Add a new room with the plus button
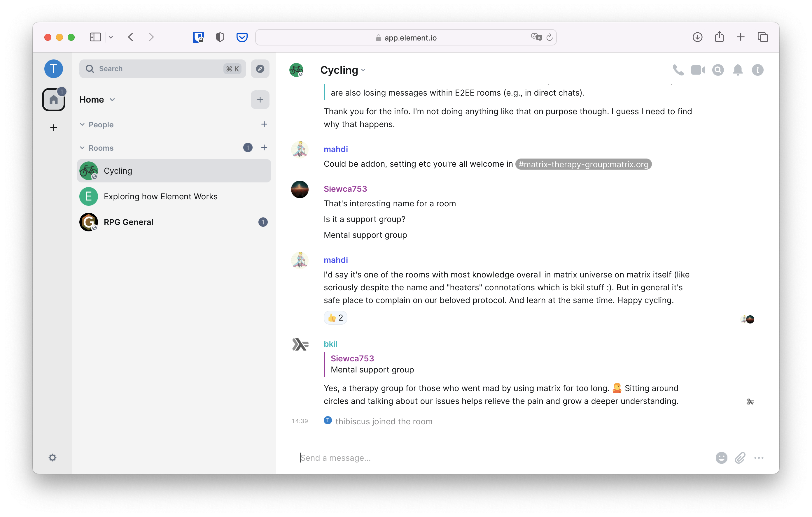Viewport: 812px width, 517px height. point(264,148)
